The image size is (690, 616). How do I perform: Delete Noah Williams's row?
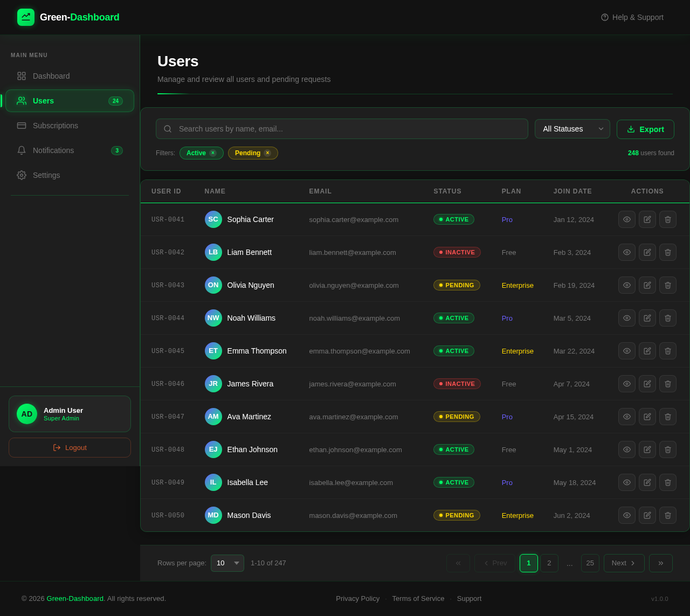point(668,318)
